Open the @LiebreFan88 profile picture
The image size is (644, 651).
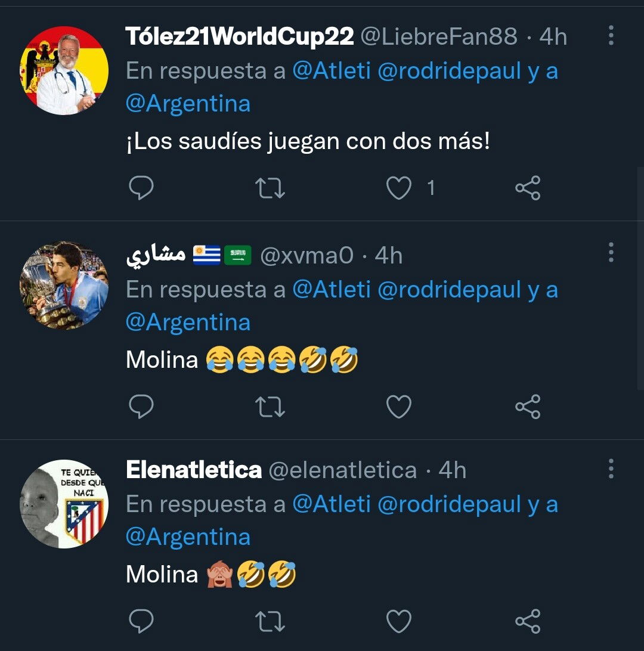[x=64, y=70]
